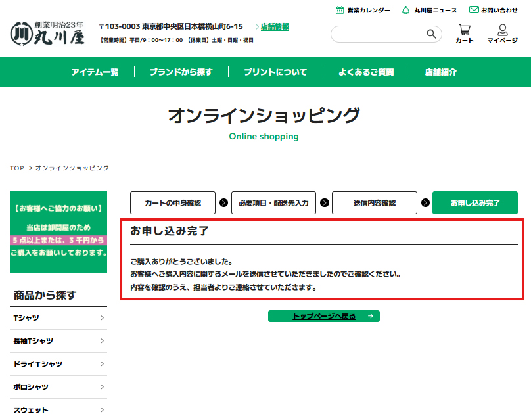The width and height of the screenshot is (531, 420).
Task: Open よくあるご質問 menu item
Action: [366, 72]
